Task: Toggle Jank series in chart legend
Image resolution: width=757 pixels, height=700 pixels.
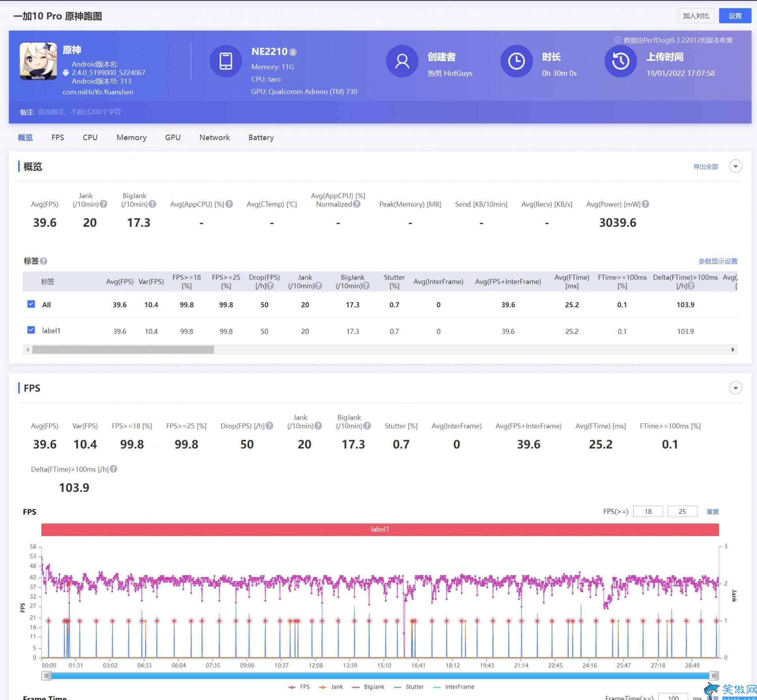Action: [x=331, y=687]
